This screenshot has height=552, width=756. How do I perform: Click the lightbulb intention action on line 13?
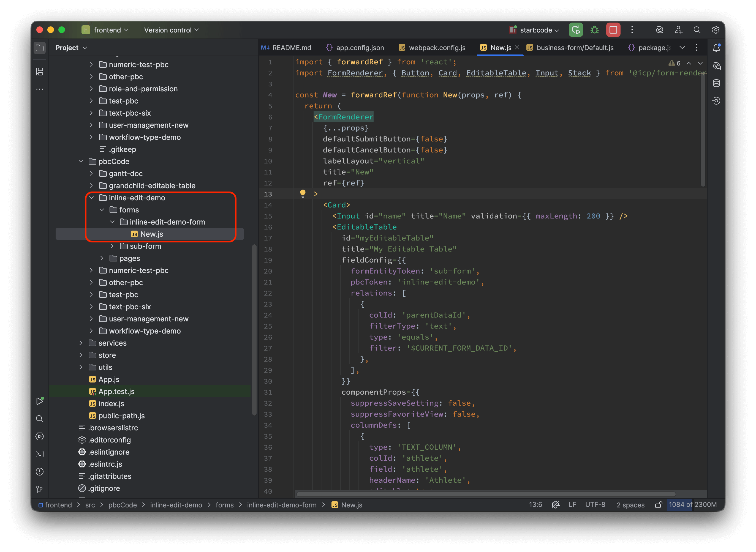(x=303, y=193)
